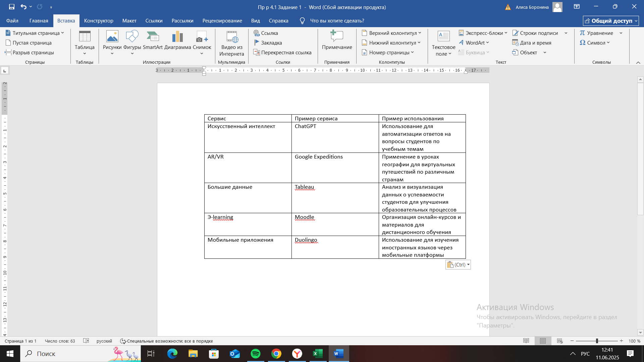This screenshot has width=644, height=362.
Task: Click the Undo arrow icon
Action: click(x=23, y=7)
